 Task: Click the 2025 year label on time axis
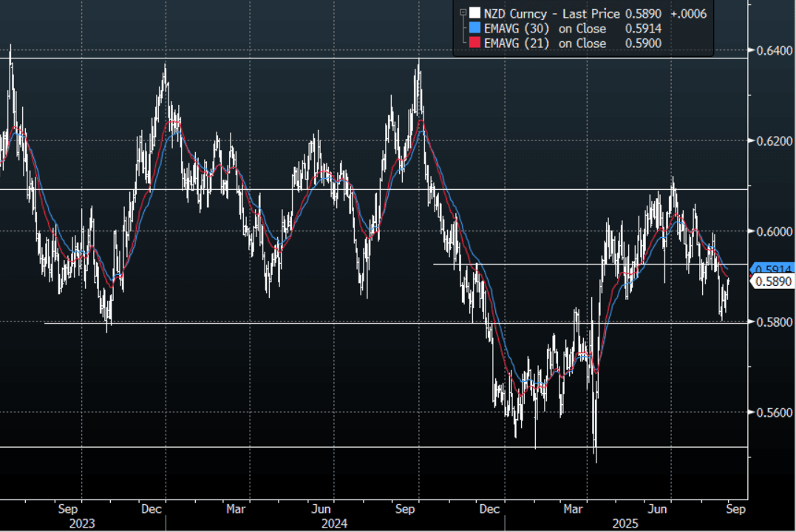point(625,523)
